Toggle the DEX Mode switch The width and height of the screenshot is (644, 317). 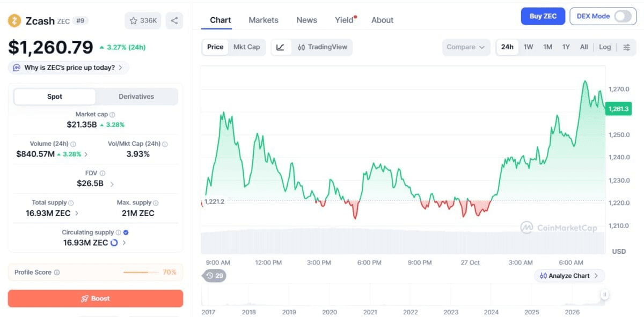(x=623, y=16)
